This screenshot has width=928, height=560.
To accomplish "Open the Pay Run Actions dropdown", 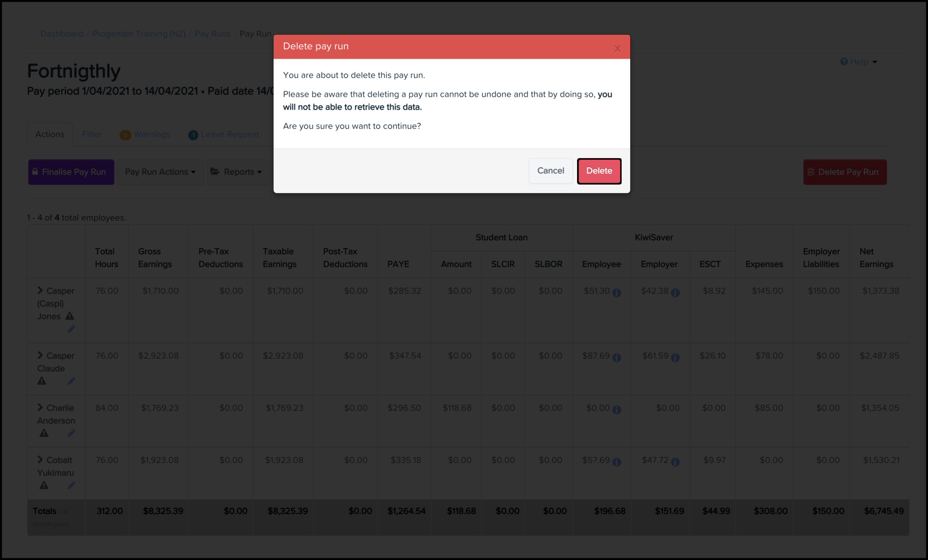I will pos(160,172).
